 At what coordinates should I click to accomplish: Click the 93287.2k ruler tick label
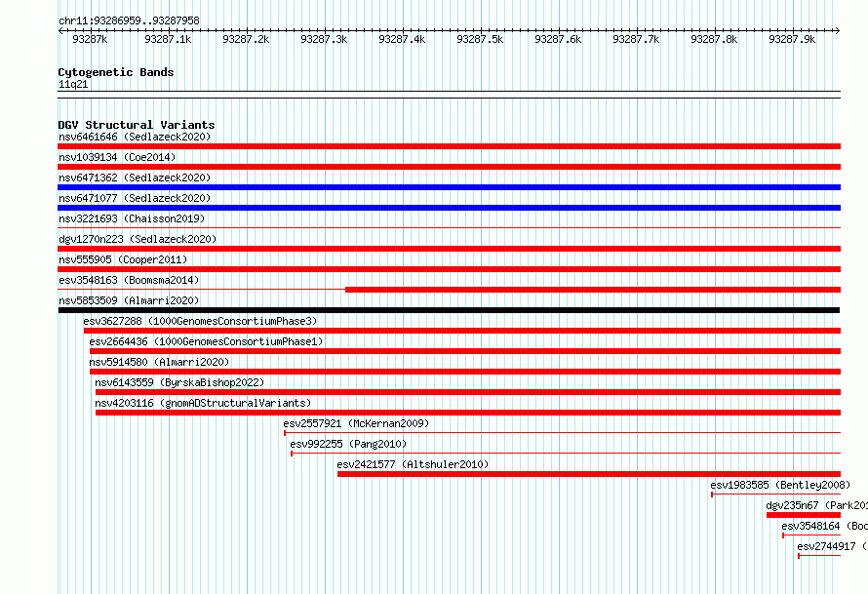point(246,39)
